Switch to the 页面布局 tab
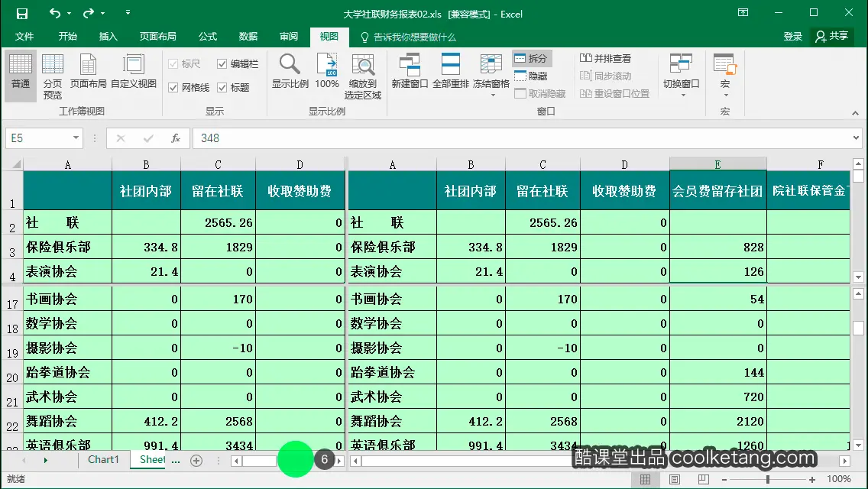The image size is (868, 489). click(157, 37)
